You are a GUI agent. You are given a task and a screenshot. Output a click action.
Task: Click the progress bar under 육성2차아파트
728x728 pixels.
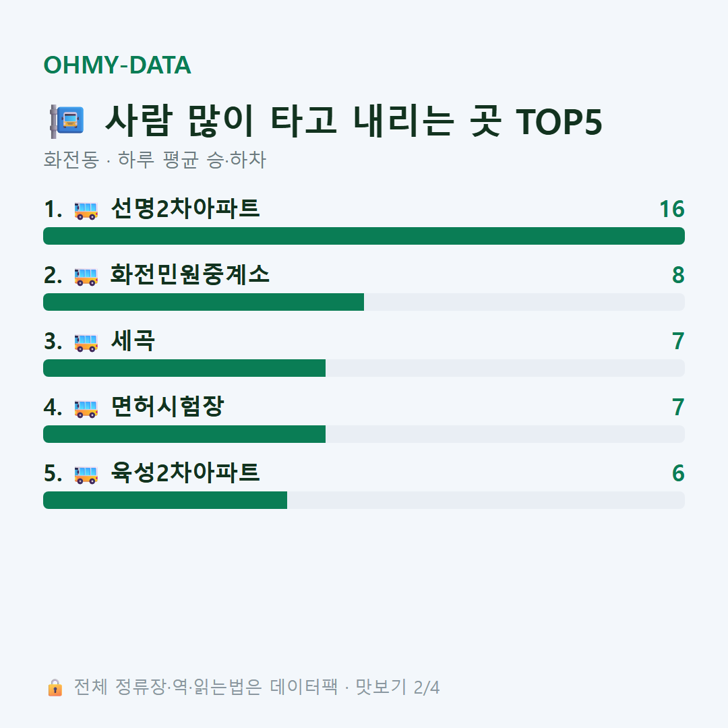(x=364, y=500)
